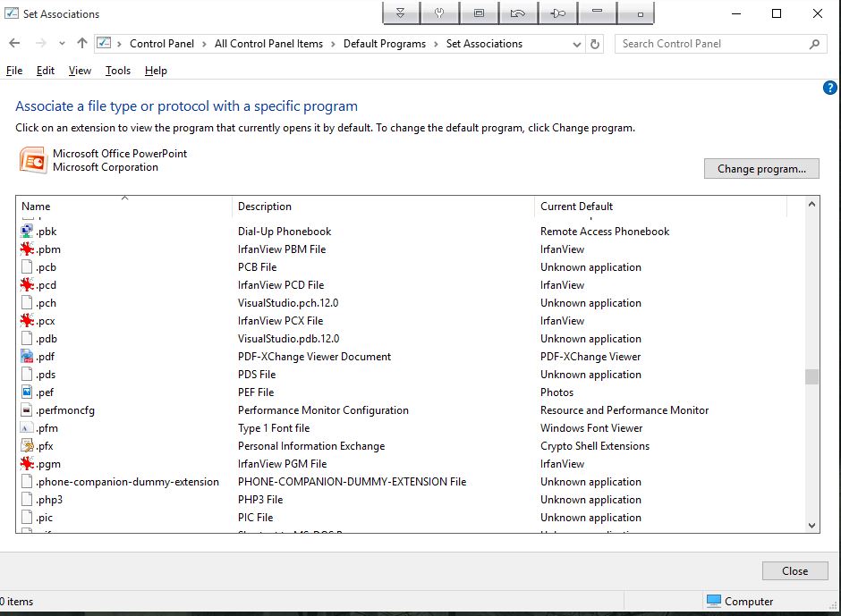
Task: Select the Photos icon beside .pef
Action: pos(27,392)
